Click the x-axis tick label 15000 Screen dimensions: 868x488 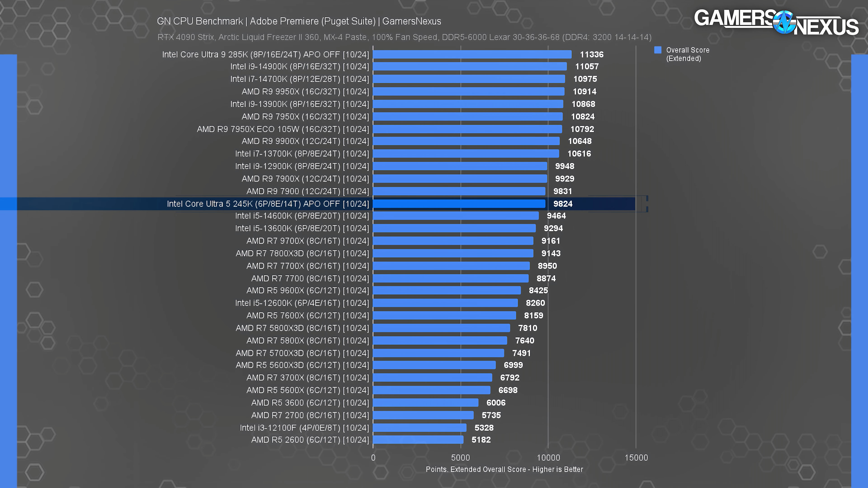pos(637,458)
